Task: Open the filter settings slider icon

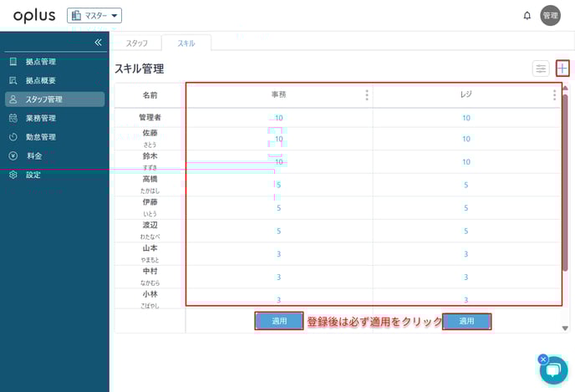Action: (x=541, y=69)
